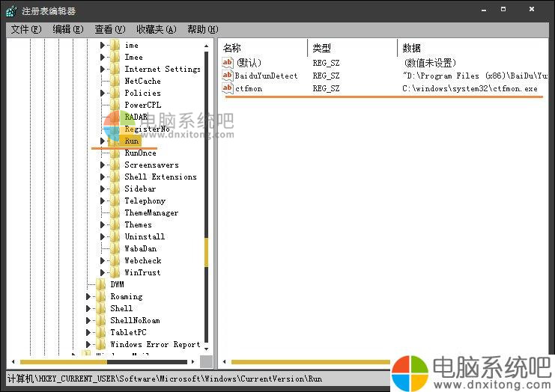Click the ab icon beside BaiduYunDetect
The image size is (555, 392).
click(228, 76)
